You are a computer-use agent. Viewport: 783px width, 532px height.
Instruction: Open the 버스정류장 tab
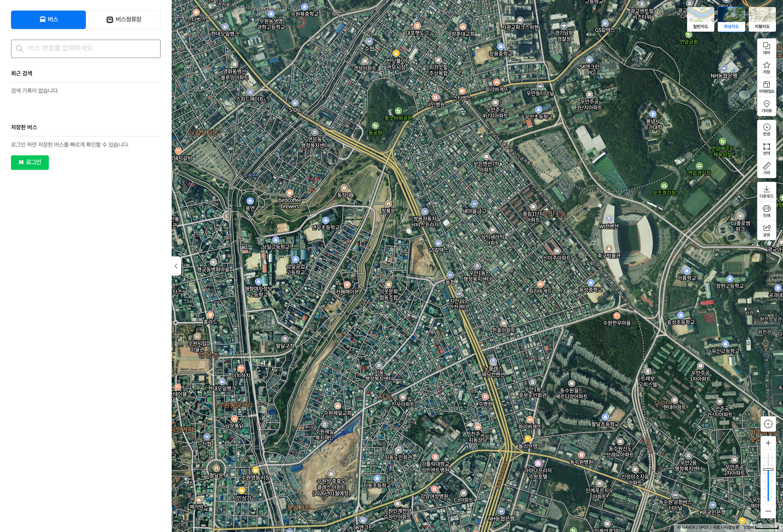coord(123,20)
